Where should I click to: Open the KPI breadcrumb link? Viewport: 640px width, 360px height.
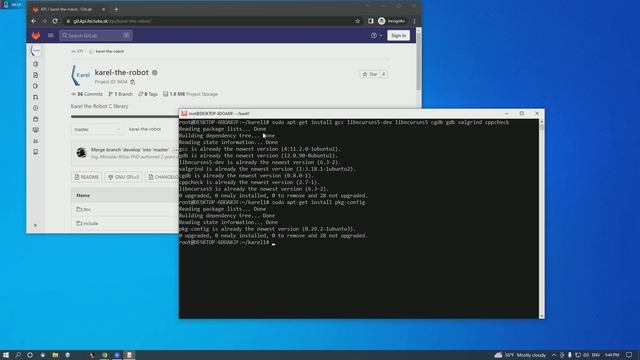(80, 51)
